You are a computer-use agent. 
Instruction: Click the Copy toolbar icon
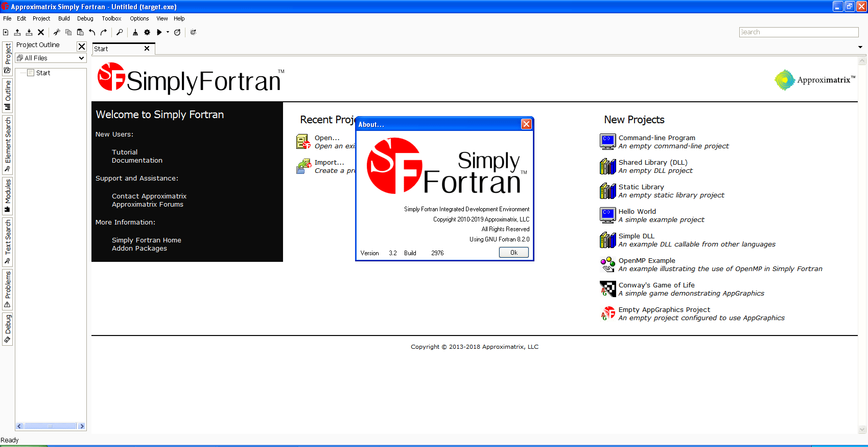[68, 32]
